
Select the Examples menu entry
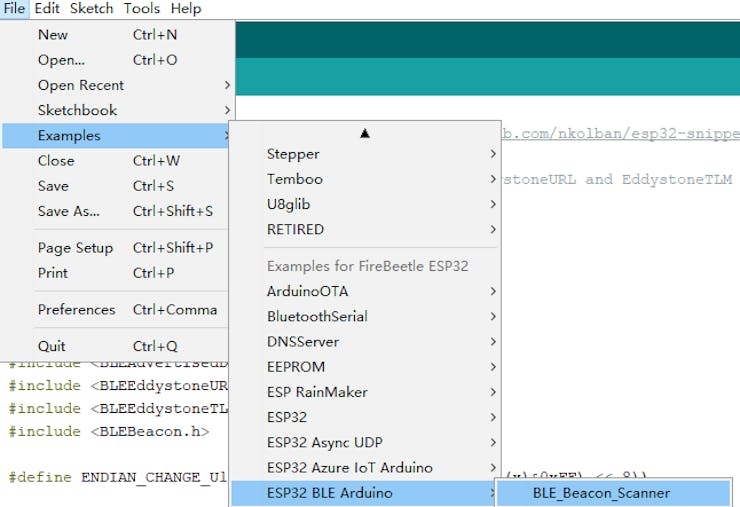coord(116,136)
